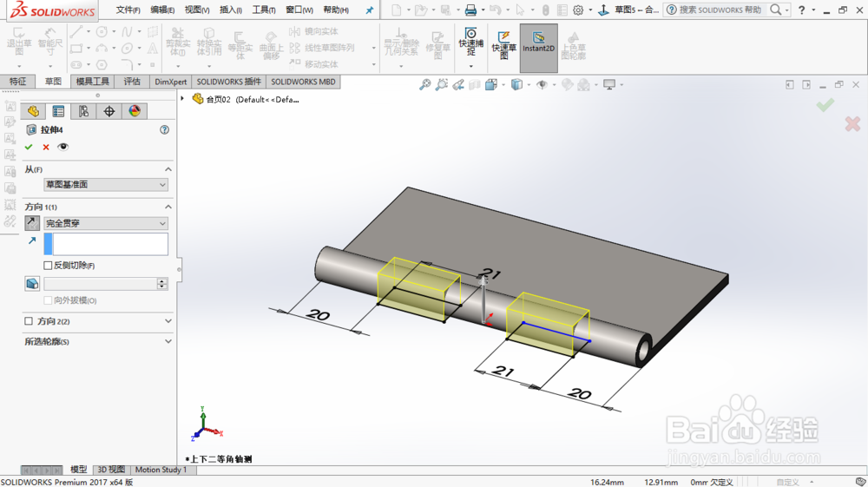
Task: Click the Previous View icon
Action: click(x=458, y=85)
